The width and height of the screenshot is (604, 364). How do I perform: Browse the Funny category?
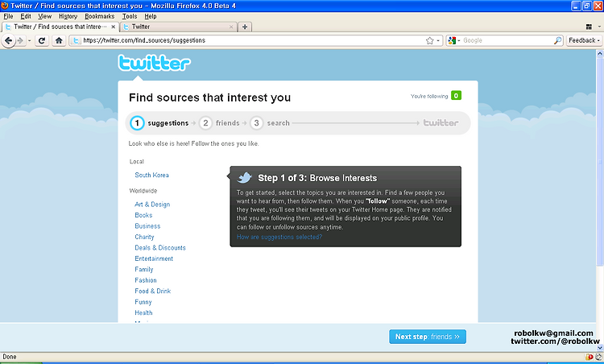point(143,302)
